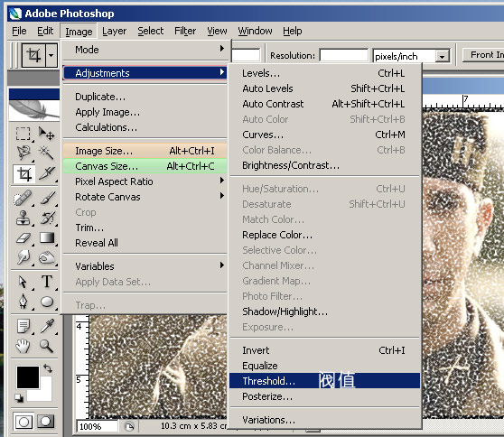Click the Resolution input field

click(343, 56)
